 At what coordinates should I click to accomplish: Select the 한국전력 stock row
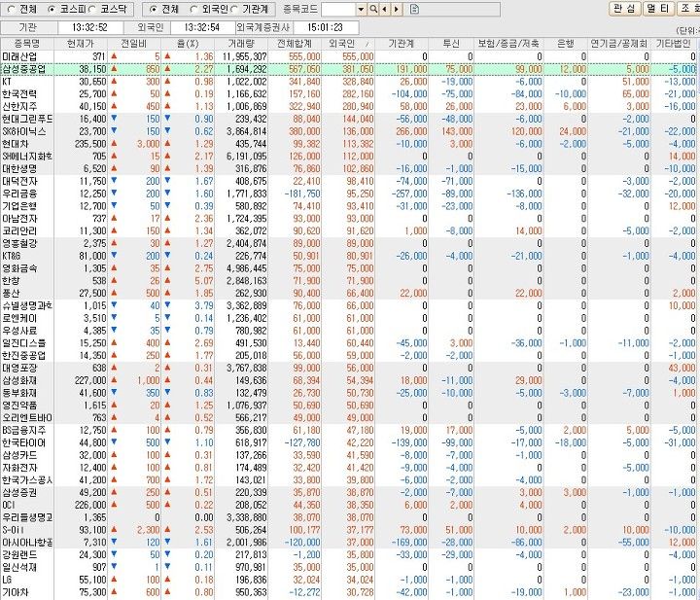348,94
